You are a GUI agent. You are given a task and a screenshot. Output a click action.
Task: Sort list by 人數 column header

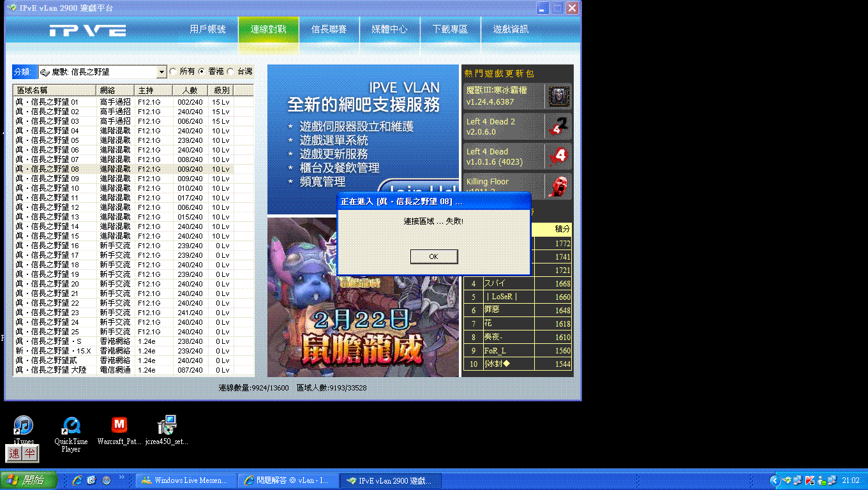pos(190,91)
